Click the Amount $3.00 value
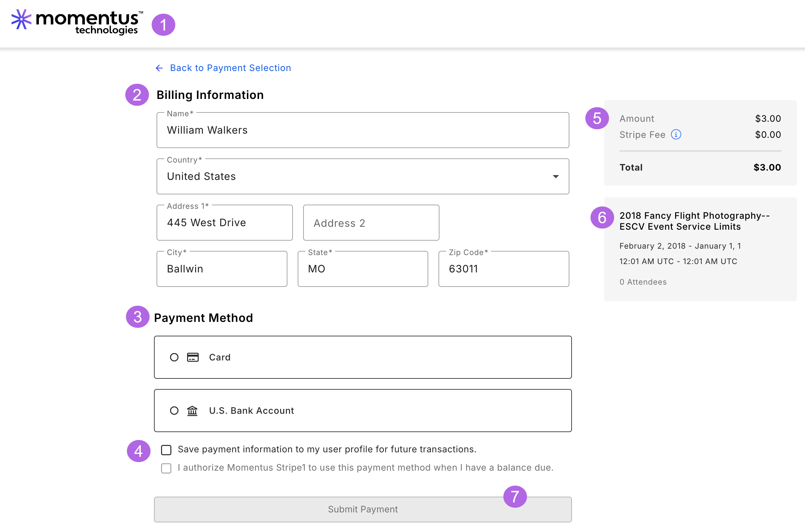The height and width of the screenshot is (532, 805). tap(768, 119)
